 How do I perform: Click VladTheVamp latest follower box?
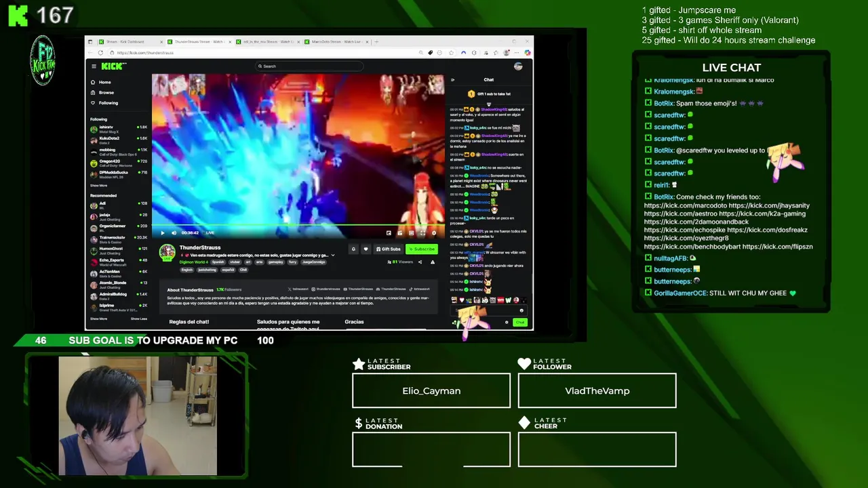(x=597, y=391)
